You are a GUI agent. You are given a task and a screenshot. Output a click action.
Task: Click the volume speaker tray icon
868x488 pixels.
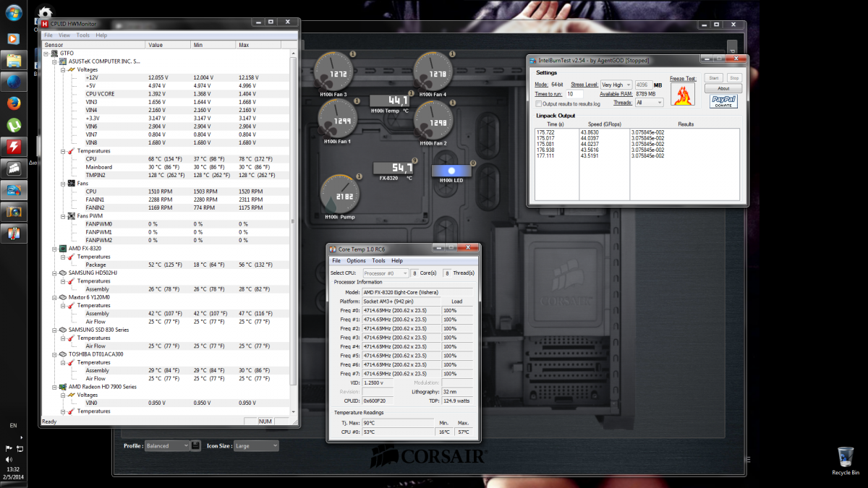(x=9, y=459)
